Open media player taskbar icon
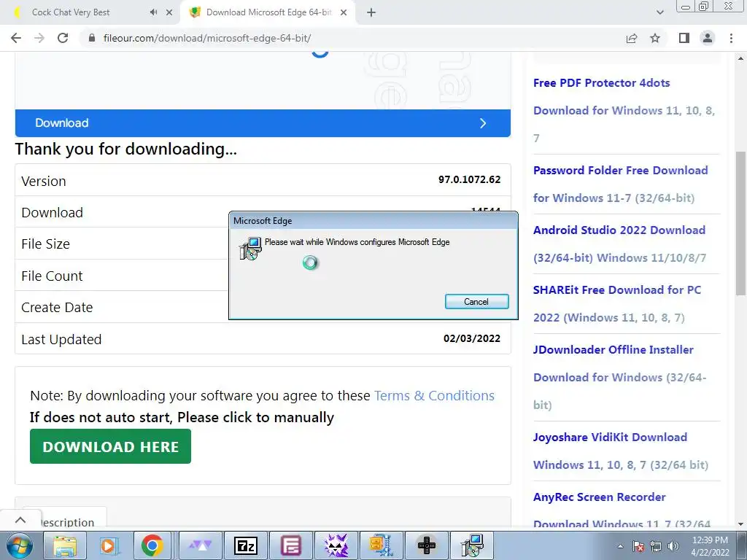747x560 pixels. (x=109, y=545)
